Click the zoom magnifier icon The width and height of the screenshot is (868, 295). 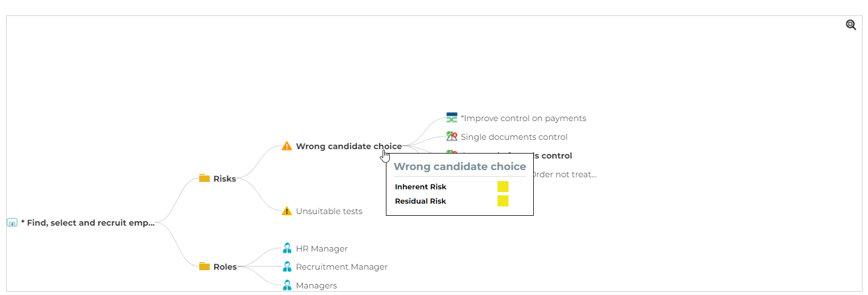pyautogui.click(x=850, y=25)
